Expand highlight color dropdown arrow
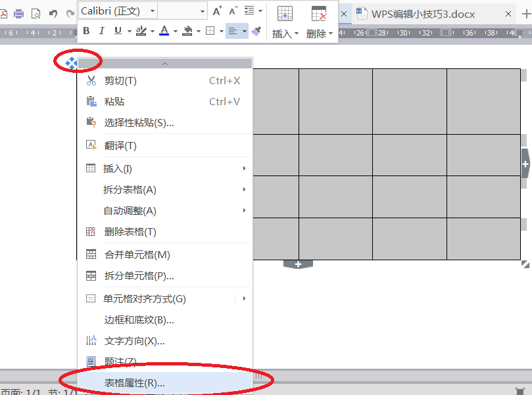This screenshot has width=532, height=395. click(153, 31)
